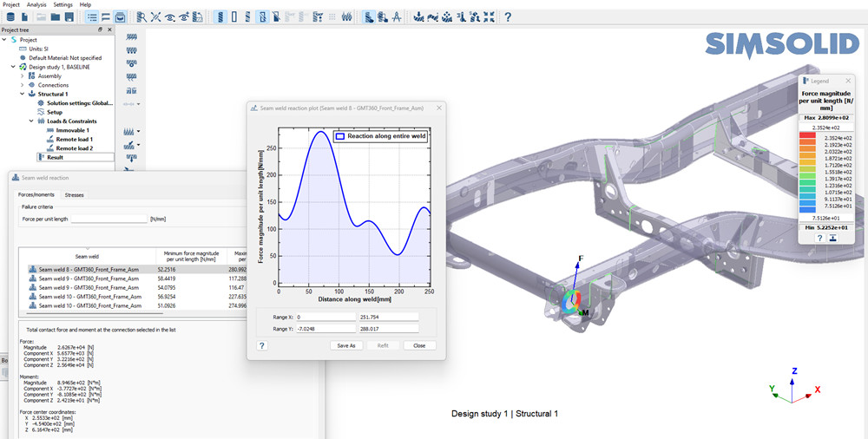Click the Save project disk icon
The height and width of the screenshot is (439, 868).
69,16
